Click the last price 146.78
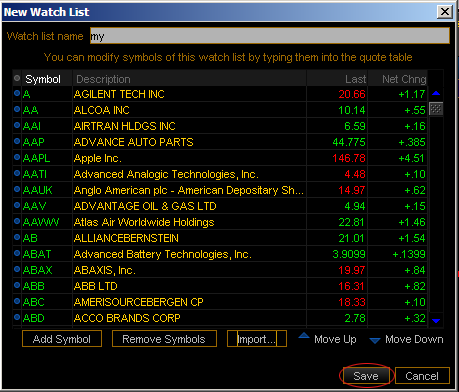The height and width of the screenshot is (392, 459). point(349,158)
